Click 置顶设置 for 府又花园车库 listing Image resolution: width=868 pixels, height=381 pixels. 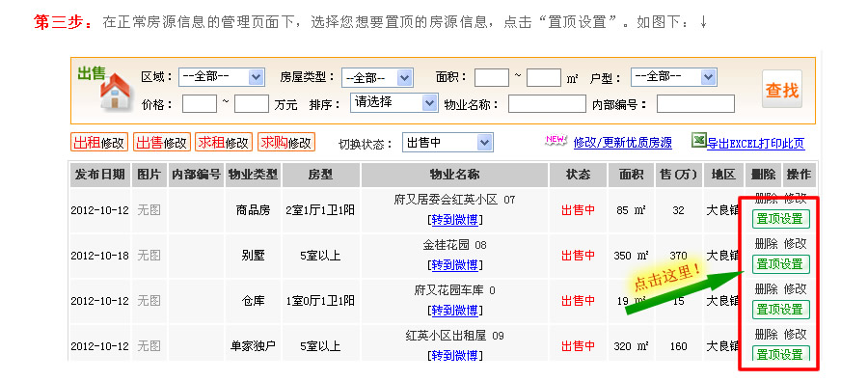780,310
